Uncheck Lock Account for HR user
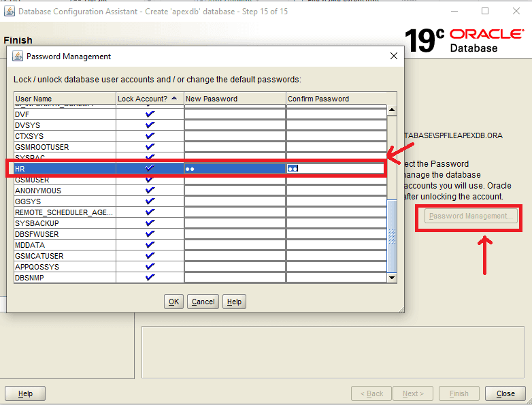532x405 pixels. point(150,168)
